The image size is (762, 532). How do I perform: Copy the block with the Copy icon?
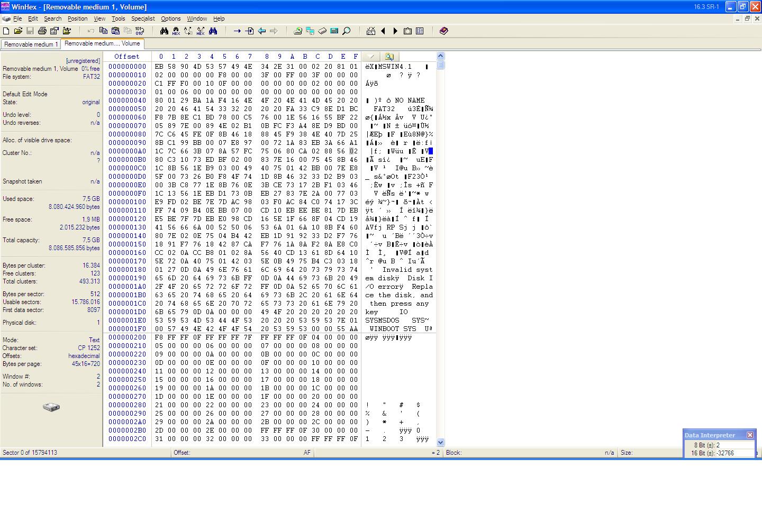point(103,31)
